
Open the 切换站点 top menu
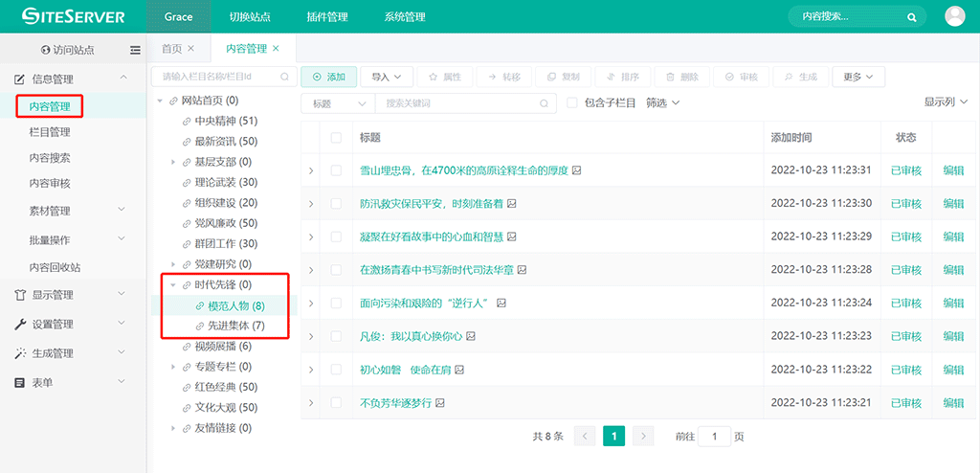click(250, 17)
